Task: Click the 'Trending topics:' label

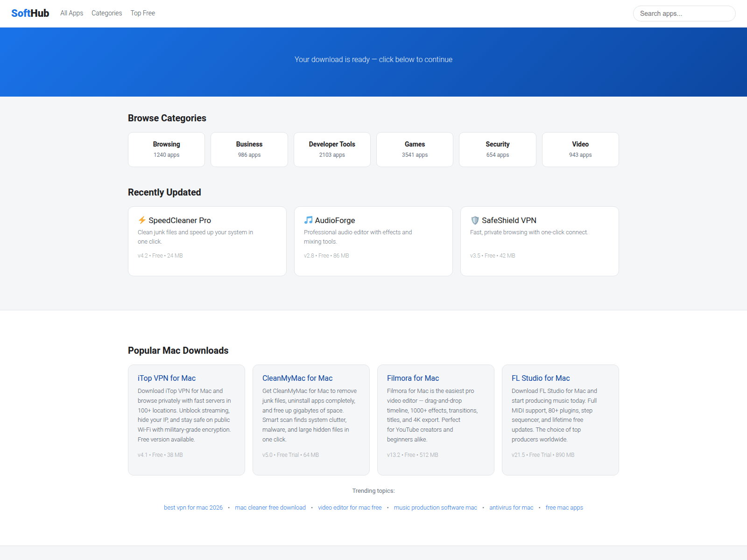Action: tap(373, 491)
